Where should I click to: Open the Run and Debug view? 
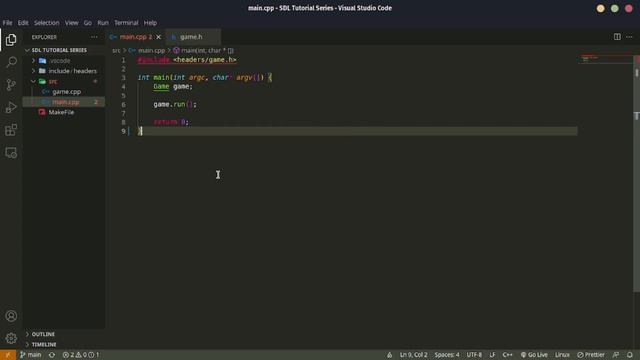tap(11, 107)
